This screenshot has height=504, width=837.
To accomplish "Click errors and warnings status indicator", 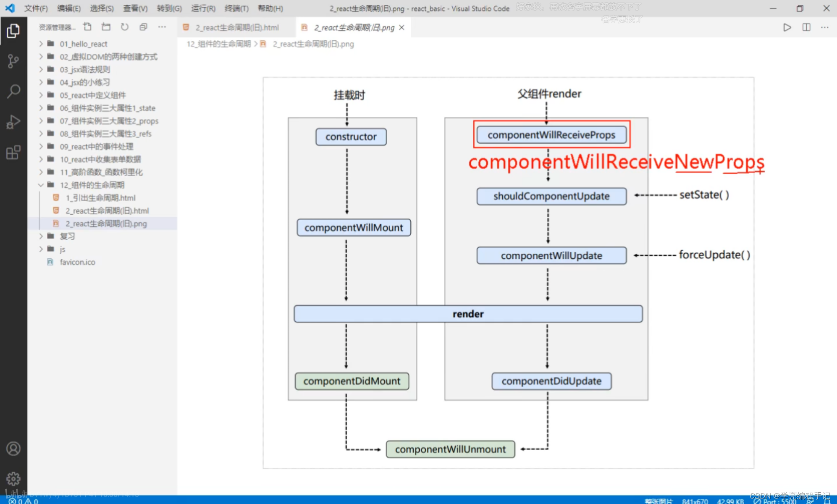I will click(x=23, y=501).
